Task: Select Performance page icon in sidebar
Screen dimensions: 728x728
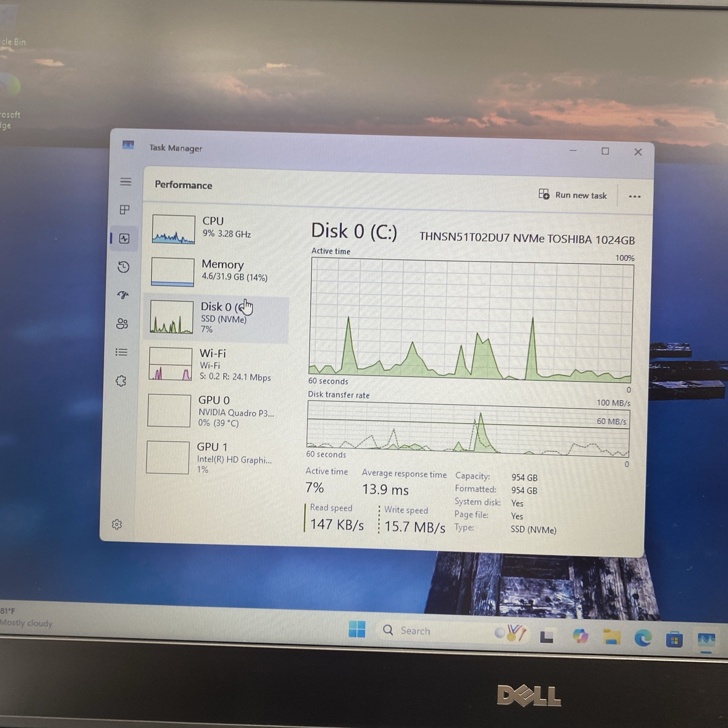Action: pyautogui.click(x=124, y=238)
